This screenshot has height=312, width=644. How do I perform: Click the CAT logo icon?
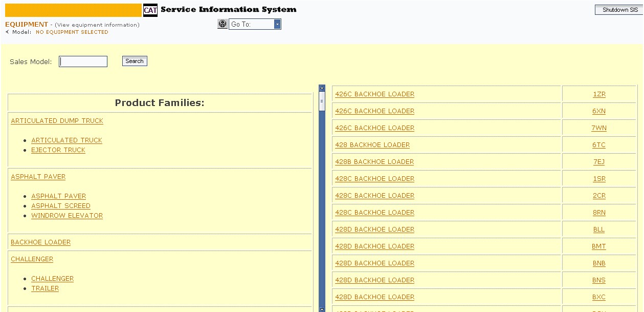pos(150,10)
